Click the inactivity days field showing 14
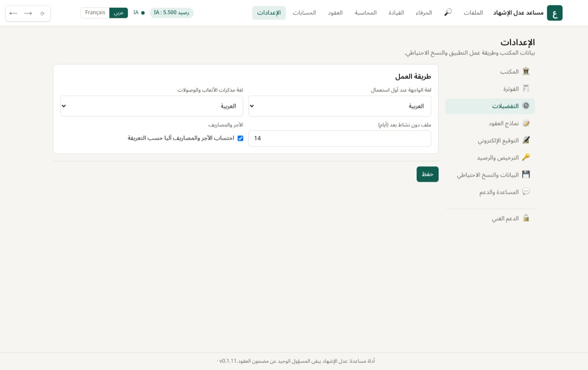The image size is (588, 370). click(x=340, y=138)
